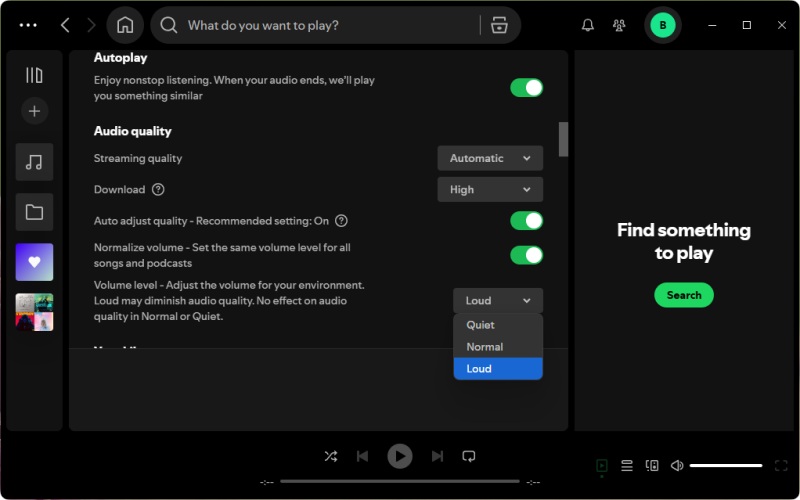Click the 'Audio quality' heading
Viewport: 800px width, 500px height.
click(133, 131)
